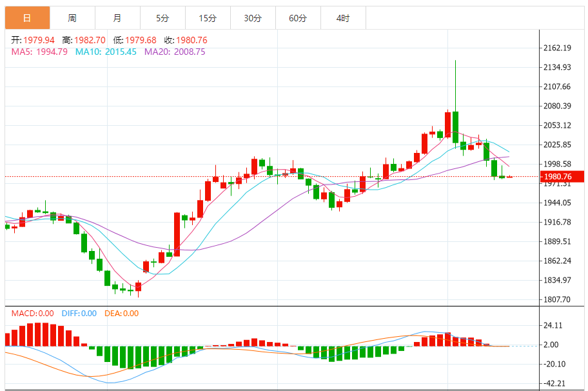The image size is (588, 391).
Task: Open the 30分 timeframe tab
Action: click(x=253, y=17)
